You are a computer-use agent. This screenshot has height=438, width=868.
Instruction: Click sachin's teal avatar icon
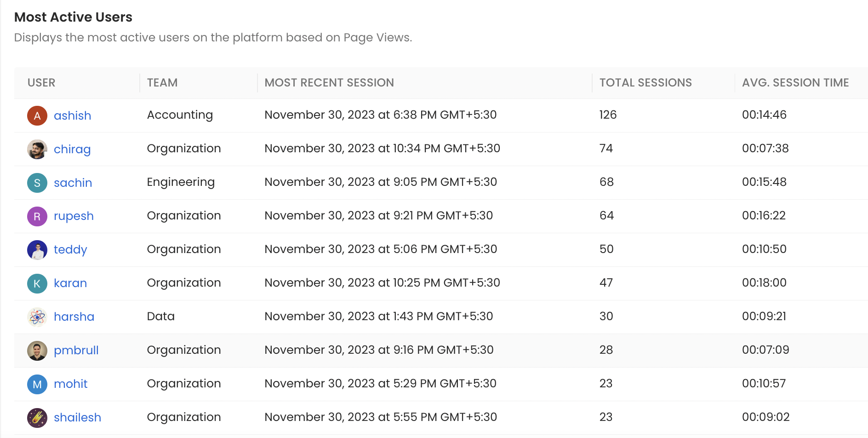point(37,183)
